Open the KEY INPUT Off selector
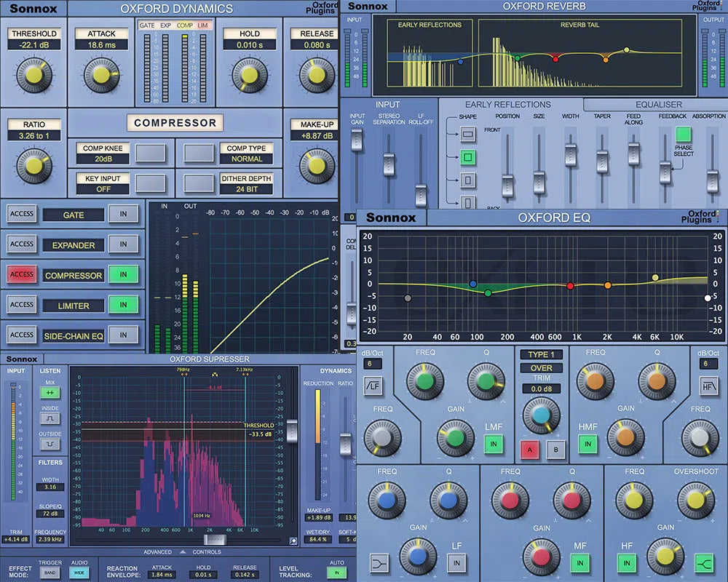This screenshot has height=582, width=728. pos(151,183)
